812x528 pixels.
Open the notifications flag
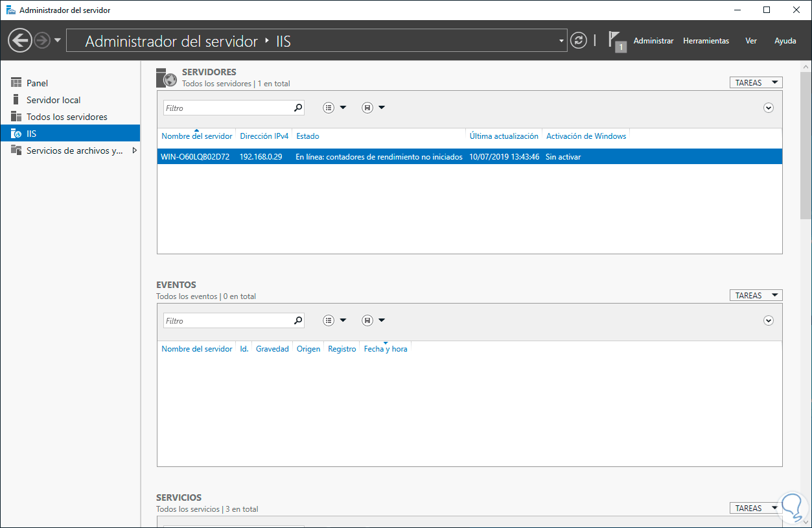coord(616,41)
